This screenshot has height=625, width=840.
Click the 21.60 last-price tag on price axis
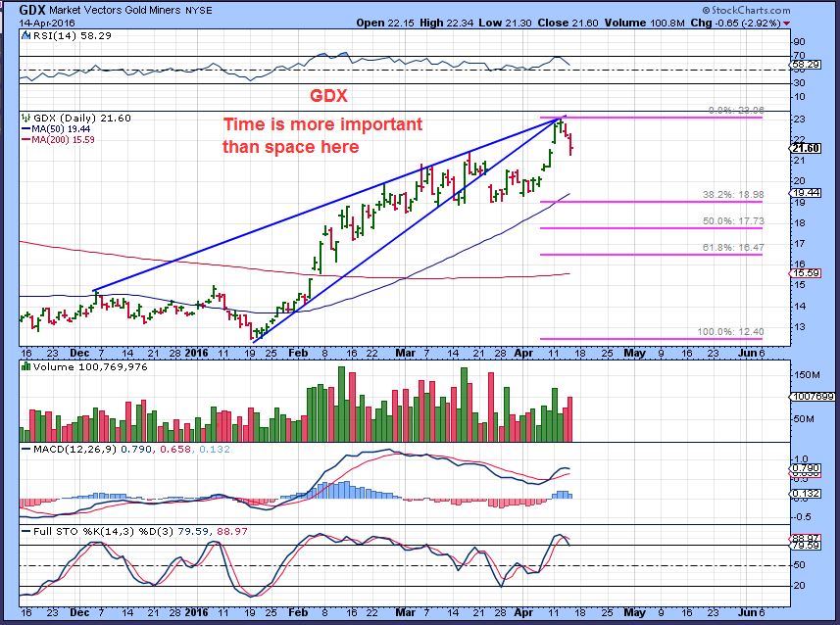tap(807, 148)
